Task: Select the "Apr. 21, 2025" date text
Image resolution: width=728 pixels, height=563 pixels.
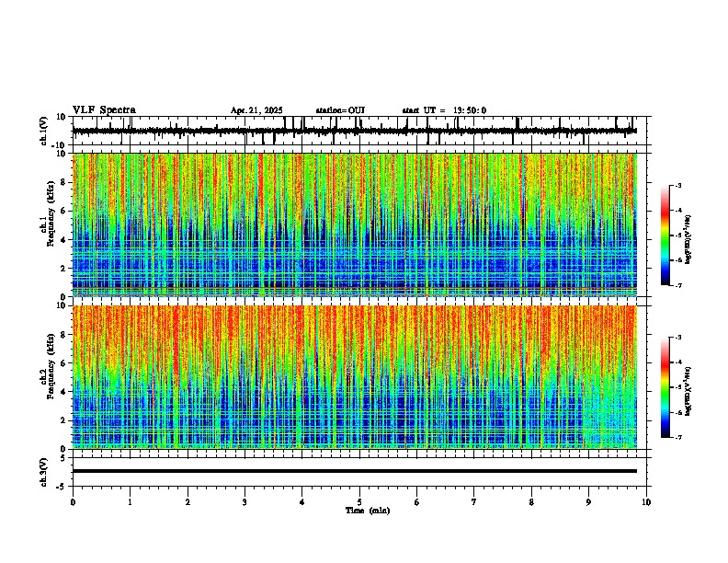Action: [256, 110]
